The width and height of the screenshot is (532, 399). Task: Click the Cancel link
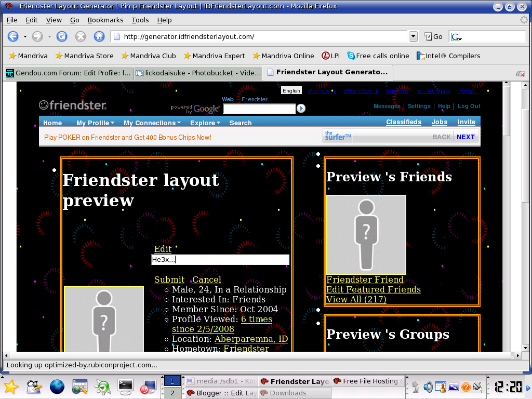(207, 280)
